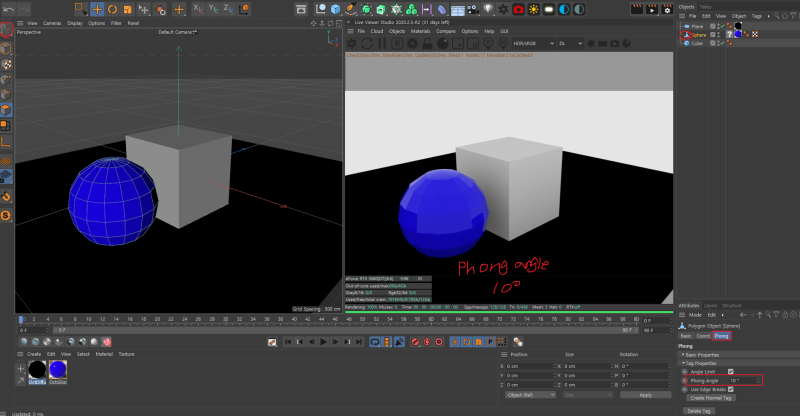Toggle Y axis lock
The height and width of the screenshot is (416, 800).
[213, 9]
